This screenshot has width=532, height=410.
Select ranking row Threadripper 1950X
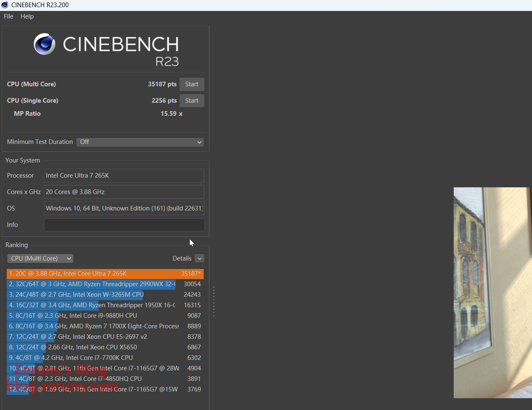point(105,305)
